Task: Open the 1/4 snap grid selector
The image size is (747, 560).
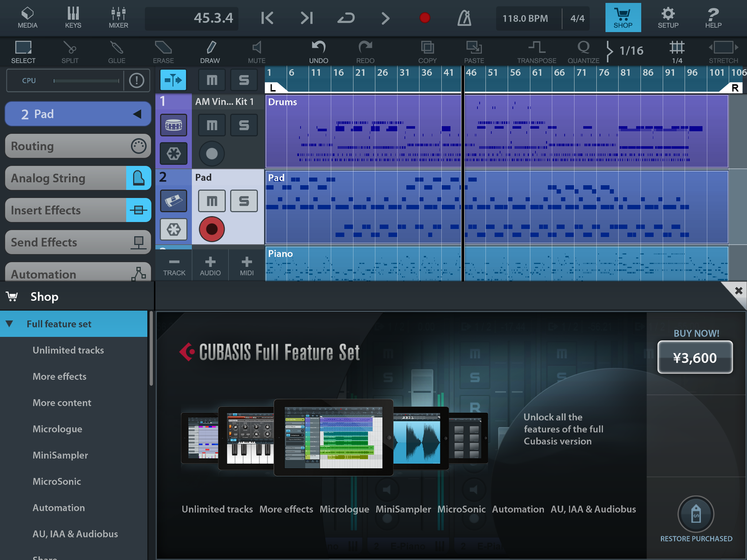Action: click(677, 52)
